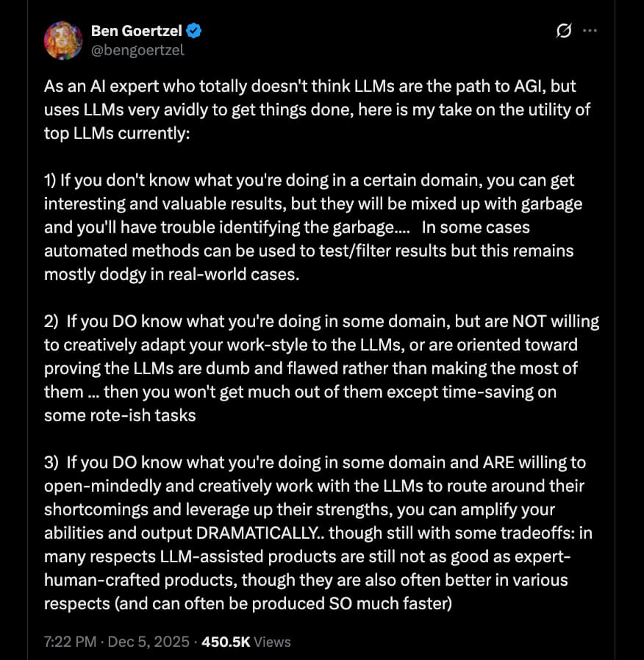644x660 pixels.
Task: Click the paragraph numbered 2)
Action: click(309, 367)
